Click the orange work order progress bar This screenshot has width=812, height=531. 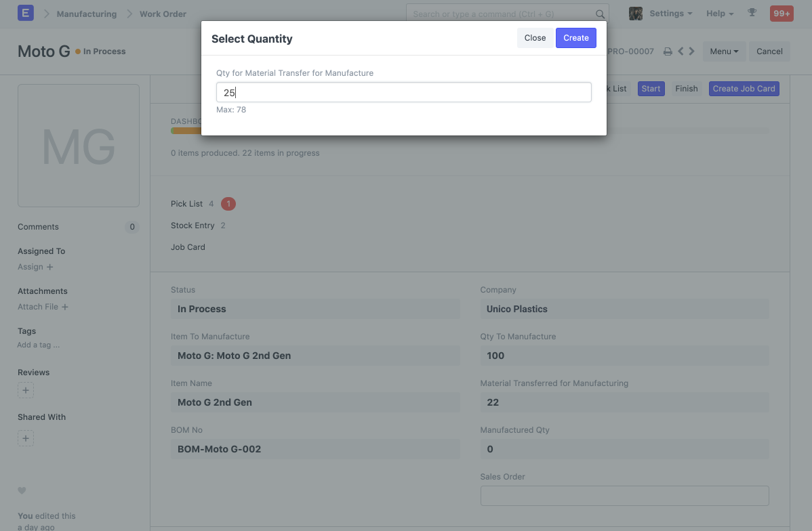tap(186, 130)
